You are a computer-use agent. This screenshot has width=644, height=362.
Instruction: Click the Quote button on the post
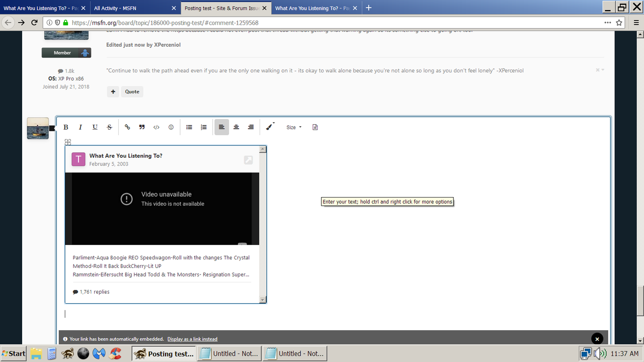(x=132, y=92)
